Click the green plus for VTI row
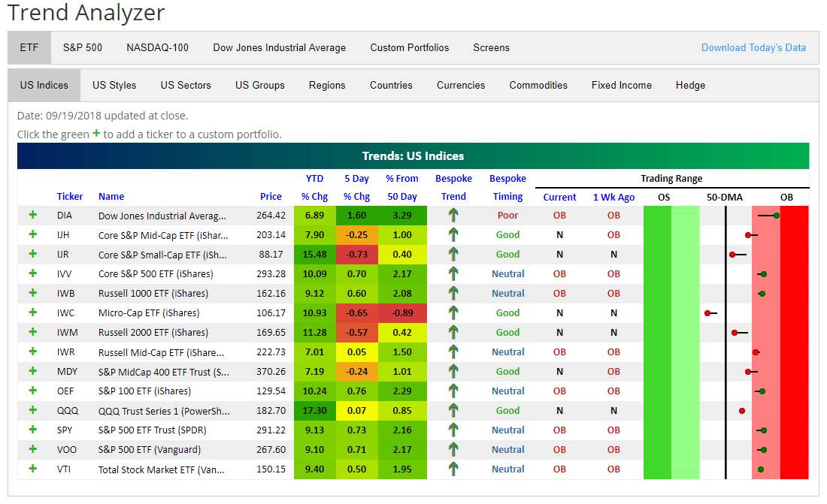The width and height of the screenshot is (827, 504). click(32, 469)
